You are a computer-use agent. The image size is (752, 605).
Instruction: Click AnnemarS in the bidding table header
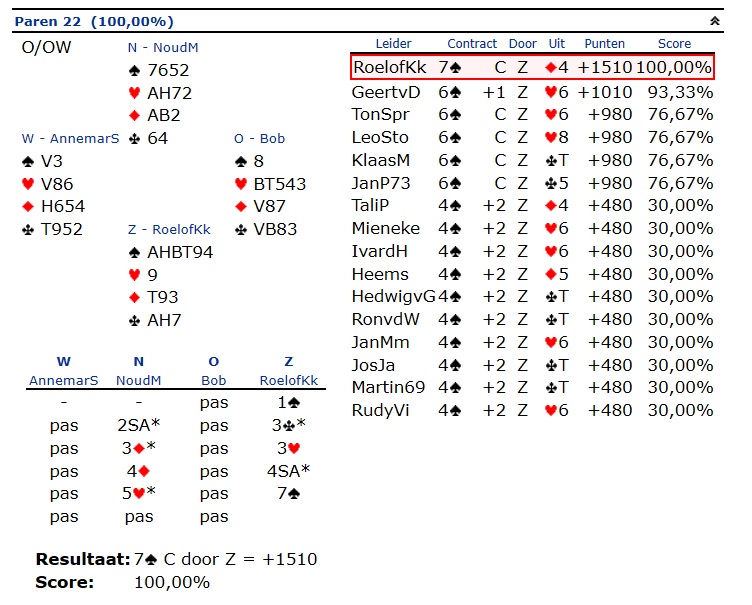coord(63,380)
